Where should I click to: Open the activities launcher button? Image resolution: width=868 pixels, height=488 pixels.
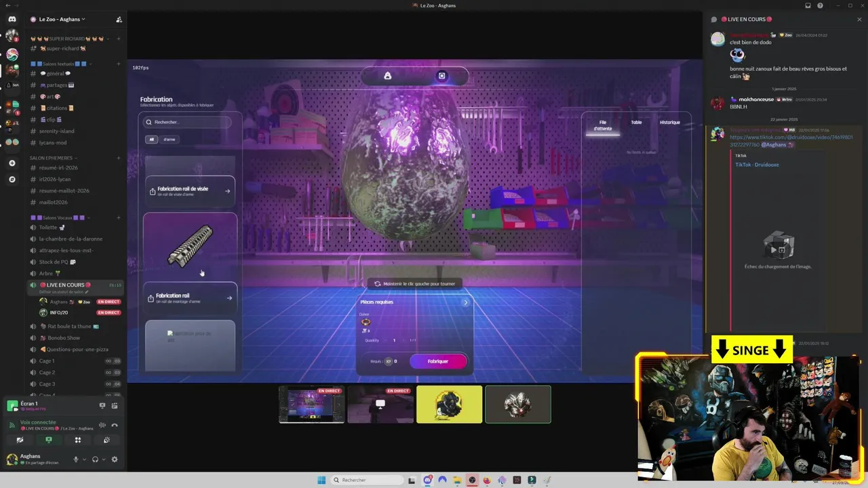tap(77, 440)
